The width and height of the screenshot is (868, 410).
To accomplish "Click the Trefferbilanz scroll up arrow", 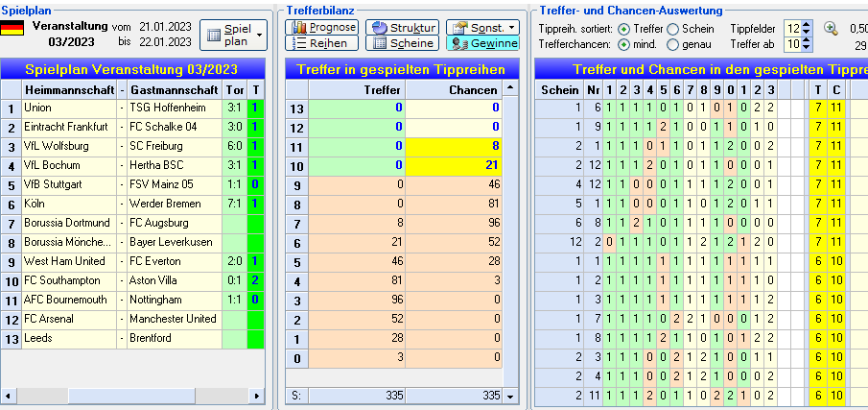I will tap(510, 87).
